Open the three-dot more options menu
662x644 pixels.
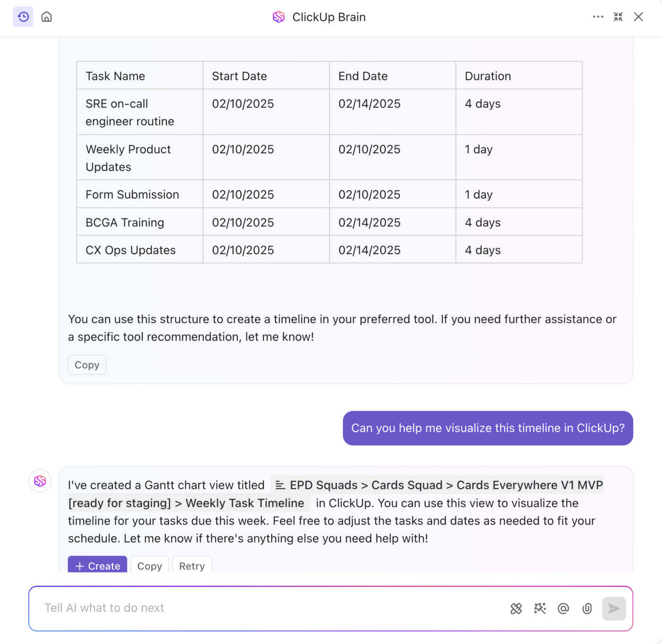pyautogui.click(x=598, y=17)
